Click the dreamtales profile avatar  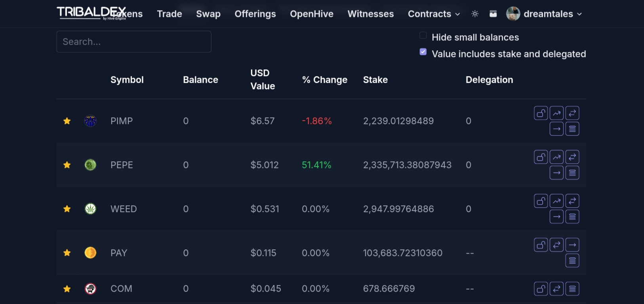513,14
